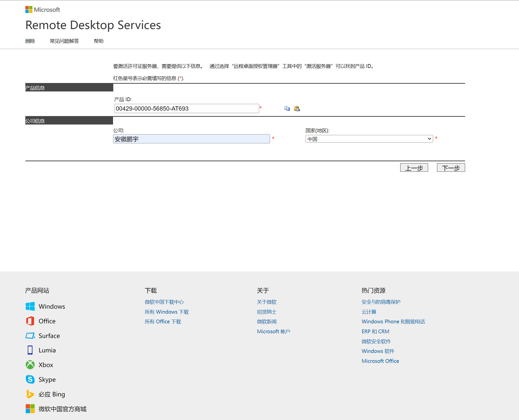Click the 上一步 button

(x=414, y=168)
